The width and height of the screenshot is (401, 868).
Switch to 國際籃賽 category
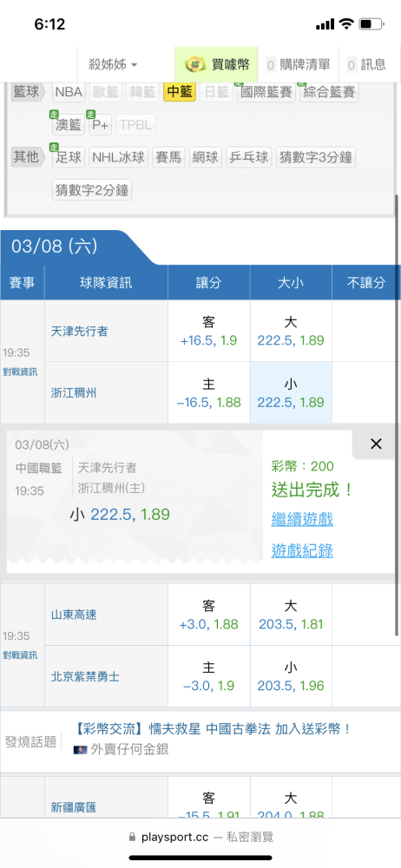[266, 92]
